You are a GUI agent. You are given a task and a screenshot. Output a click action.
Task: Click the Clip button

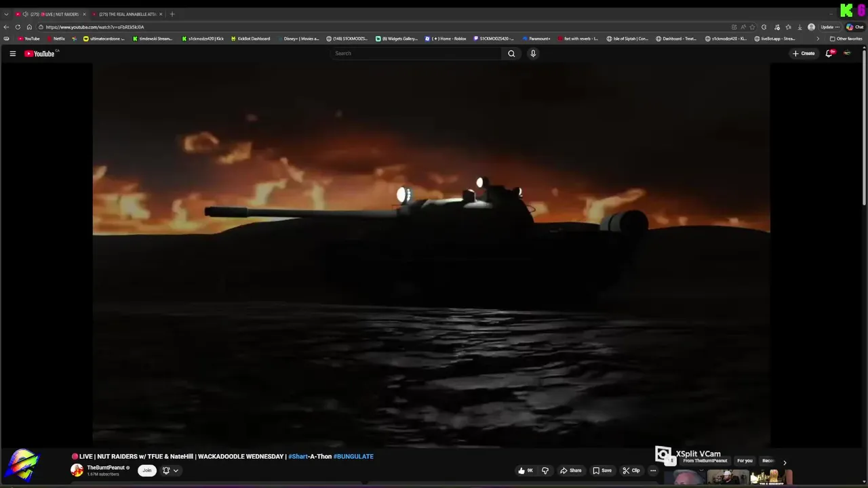click(631, 470)
